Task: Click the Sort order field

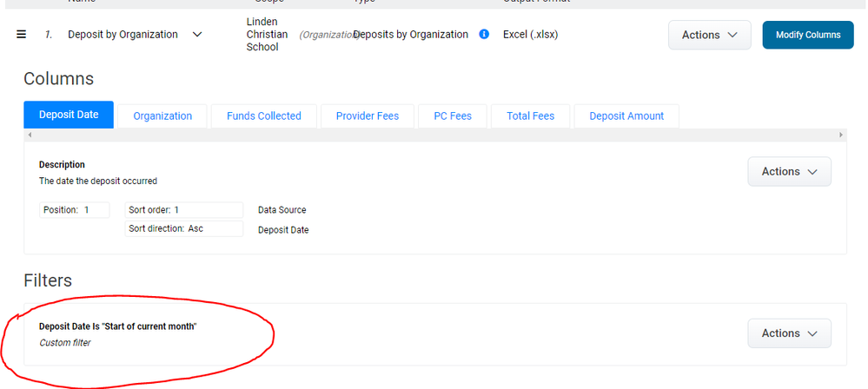Action: 184,210
